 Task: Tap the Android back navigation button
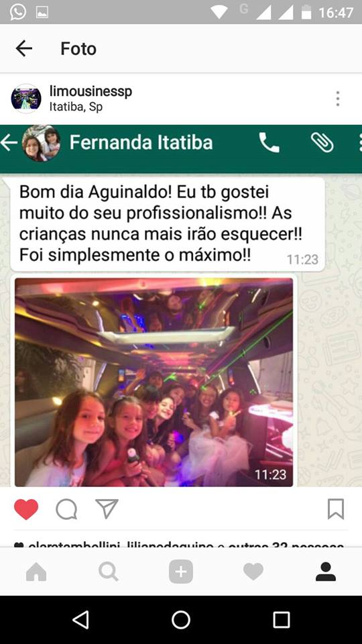point(80,619)
